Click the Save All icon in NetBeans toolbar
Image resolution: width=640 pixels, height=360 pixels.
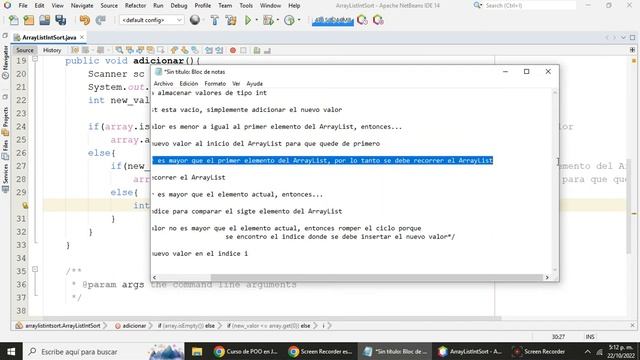tap(61, 20)
